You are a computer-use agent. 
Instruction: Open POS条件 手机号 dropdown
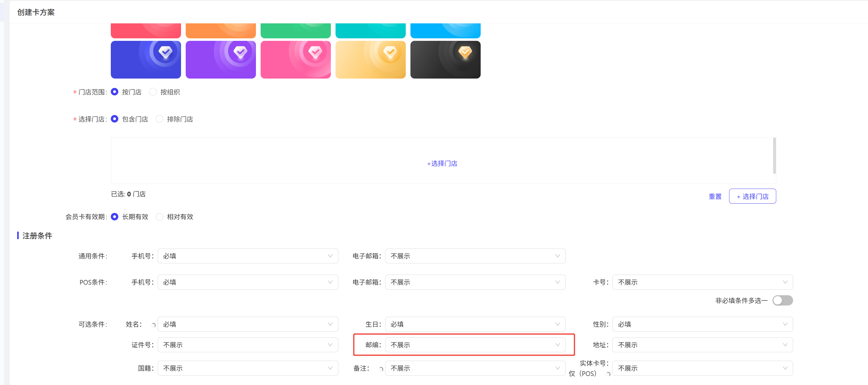(x=248, y=282)
